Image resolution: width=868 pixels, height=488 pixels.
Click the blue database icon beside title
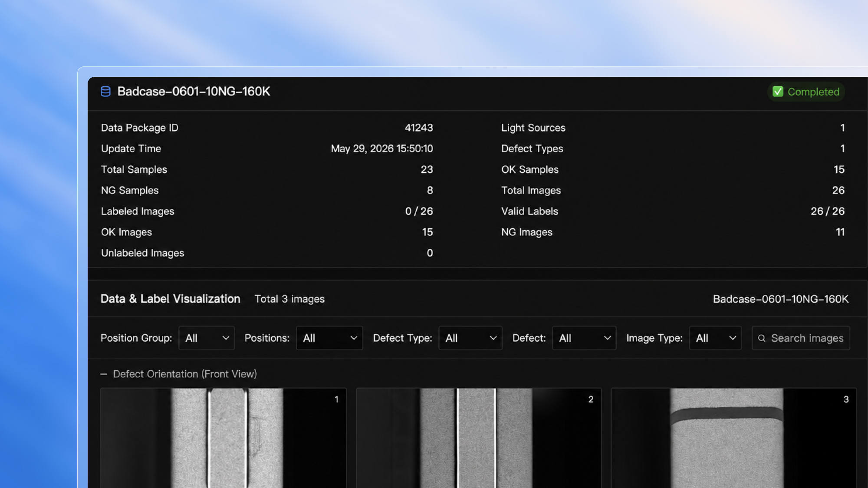tap(105, 91)
